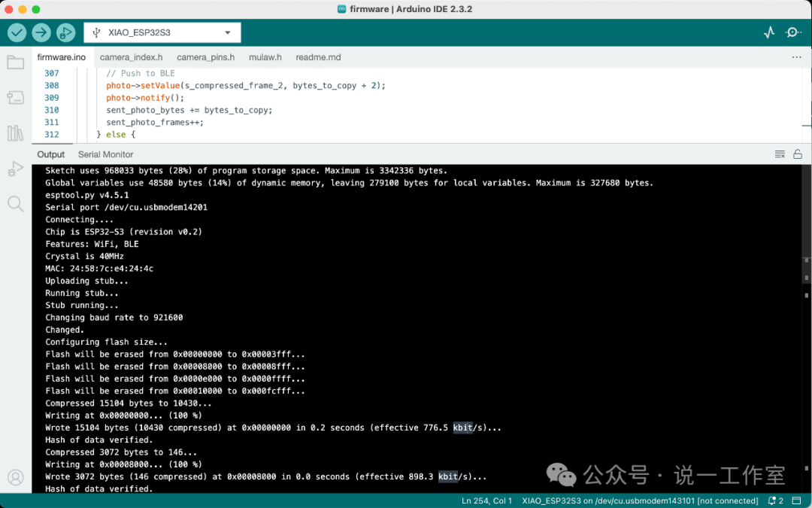Open the Library Manager sidebar icon
Screen dimensions: 812x508
tap(16, 133)
